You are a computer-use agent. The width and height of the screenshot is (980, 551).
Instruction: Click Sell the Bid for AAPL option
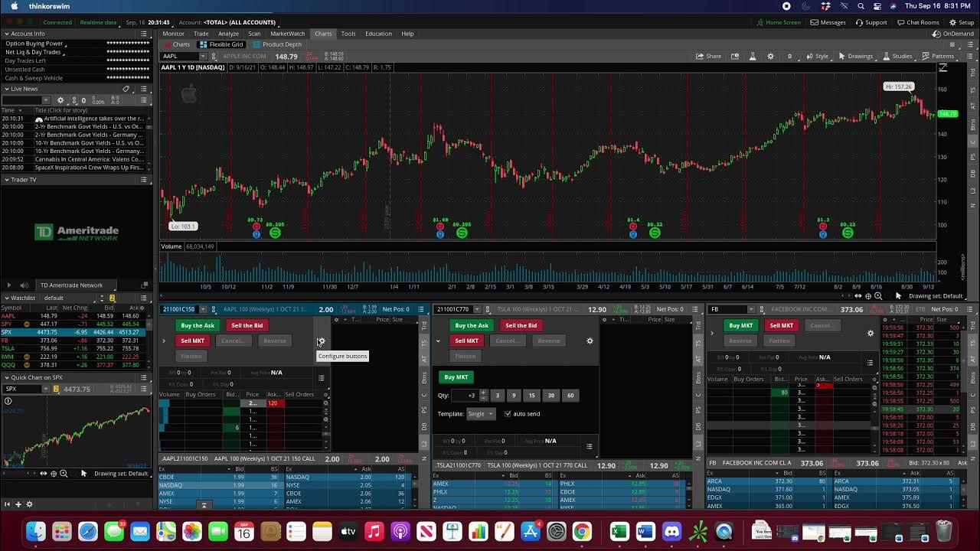click(x=247, y=325)
